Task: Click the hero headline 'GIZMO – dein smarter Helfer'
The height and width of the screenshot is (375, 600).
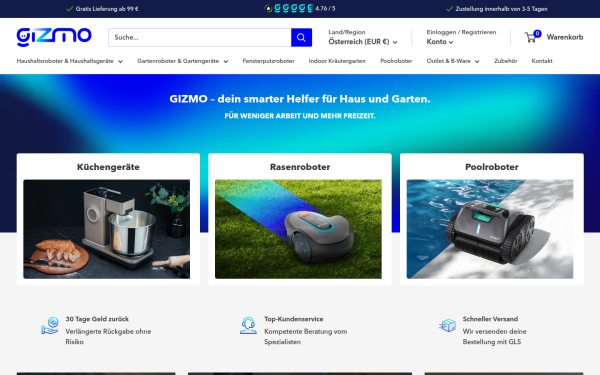Action: click(x=300, y=99)
